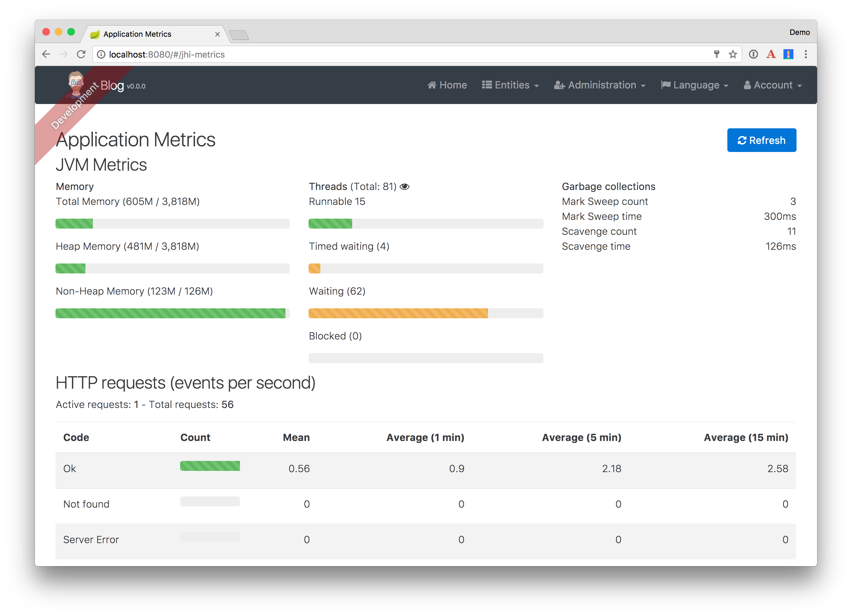Click the eye icon next to Threads total
The height and width of the screenshot is (616, 852).
pos(404,187)
